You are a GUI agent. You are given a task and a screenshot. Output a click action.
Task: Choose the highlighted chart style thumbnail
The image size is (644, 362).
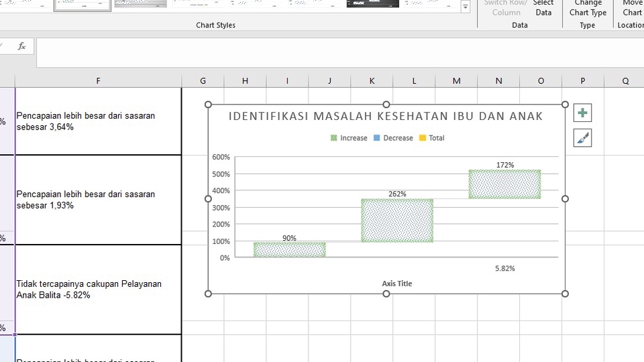[83, 5]
